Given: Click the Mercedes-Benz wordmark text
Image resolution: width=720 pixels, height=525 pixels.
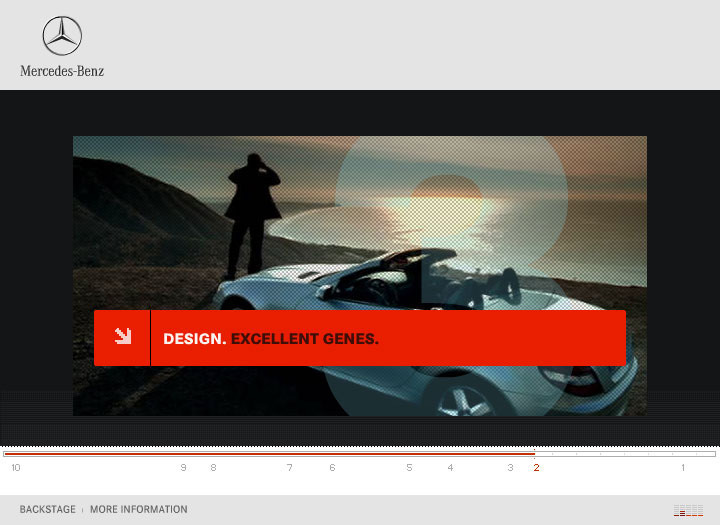Looking at the screenshot, I should pyautogui.click(x=62, y=71).
